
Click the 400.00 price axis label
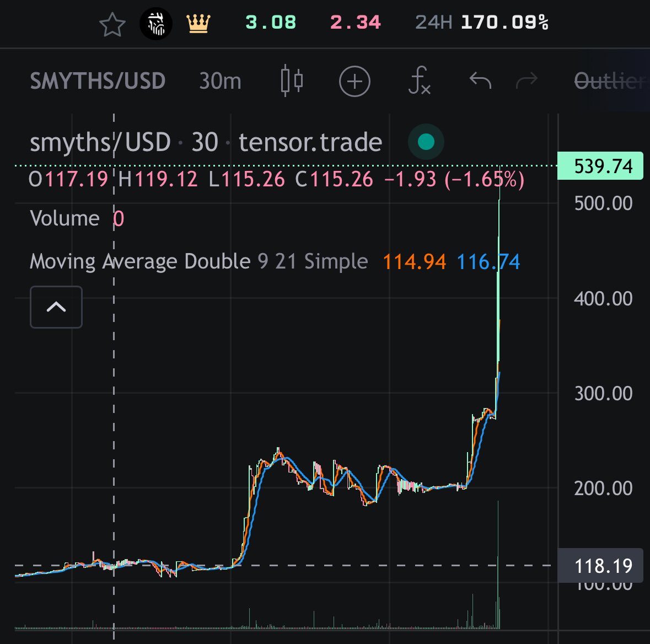(603, 299)
